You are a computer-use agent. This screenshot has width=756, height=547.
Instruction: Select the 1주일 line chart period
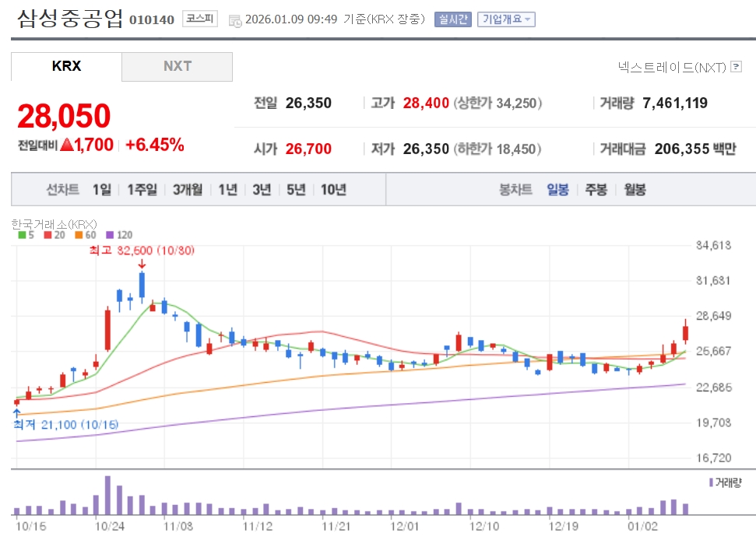pos(142,189)
